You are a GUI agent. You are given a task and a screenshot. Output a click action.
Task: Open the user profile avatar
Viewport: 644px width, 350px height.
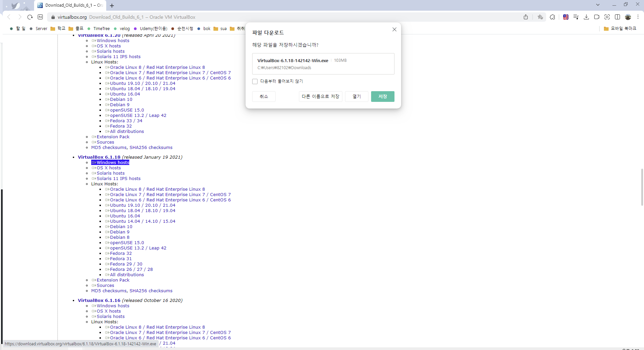(628, 17)
